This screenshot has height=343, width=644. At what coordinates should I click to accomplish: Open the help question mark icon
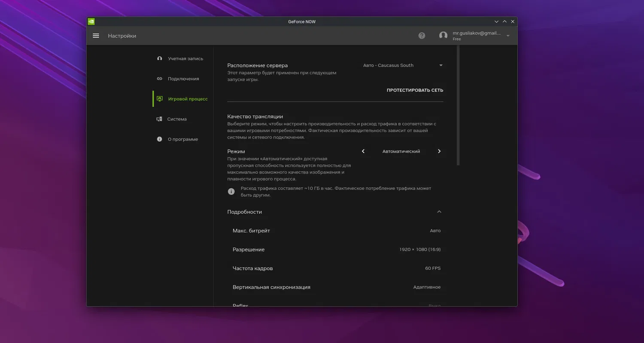tap(422, 36)
